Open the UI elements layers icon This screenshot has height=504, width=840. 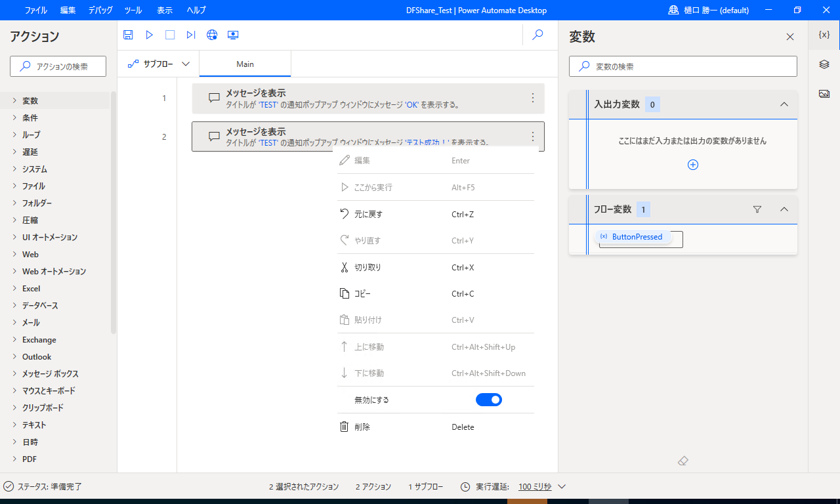coord(824,64)
